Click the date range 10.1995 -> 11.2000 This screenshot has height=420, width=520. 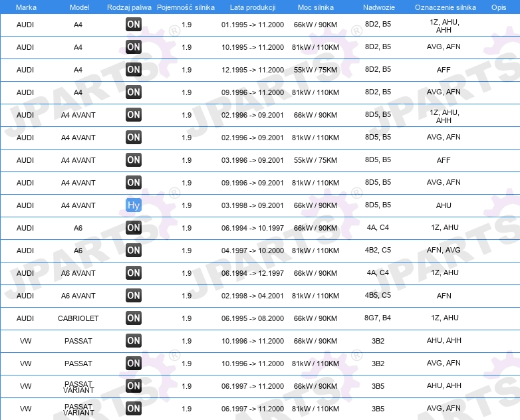coord(253,47)
